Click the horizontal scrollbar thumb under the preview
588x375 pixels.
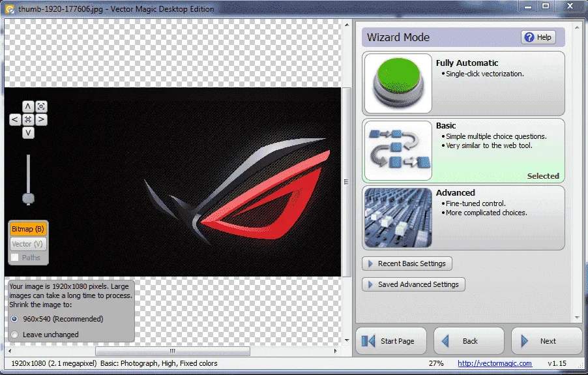[173, 351]
